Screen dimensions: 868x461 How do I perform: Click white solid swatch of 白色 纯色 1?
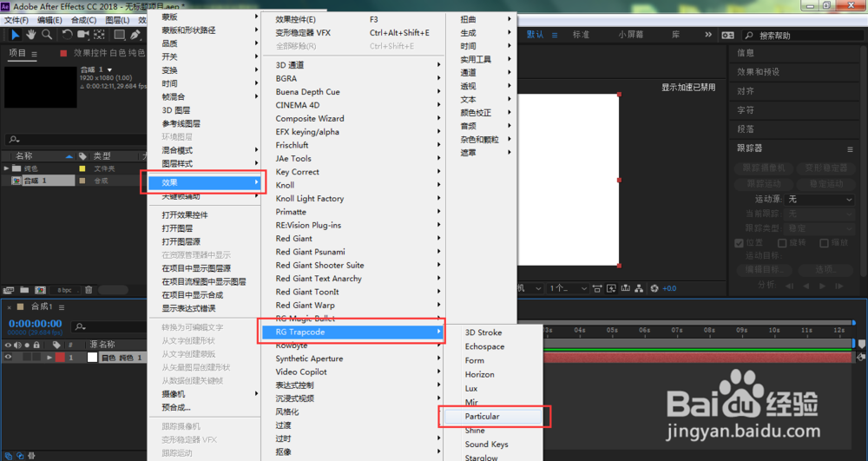[x=93, y=358]
